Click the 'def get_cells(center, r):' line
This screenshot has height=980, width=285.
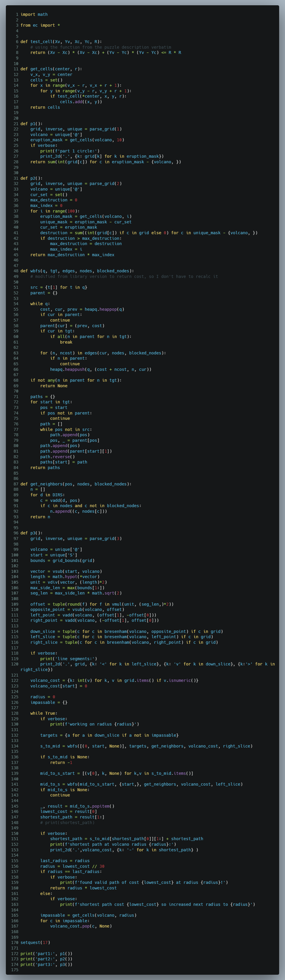point(51,69)
